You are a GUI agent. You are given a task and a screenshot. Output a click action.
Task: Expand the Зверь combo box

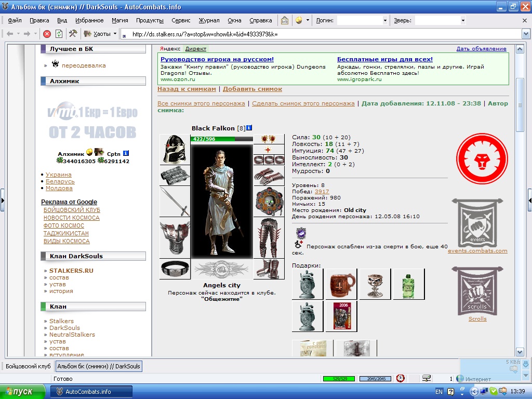463,20
